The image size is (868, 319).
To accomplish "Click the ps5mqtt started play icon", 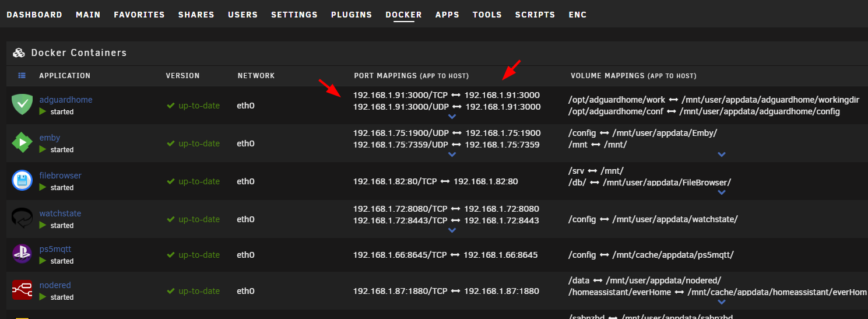I will [x=43, y=261].
